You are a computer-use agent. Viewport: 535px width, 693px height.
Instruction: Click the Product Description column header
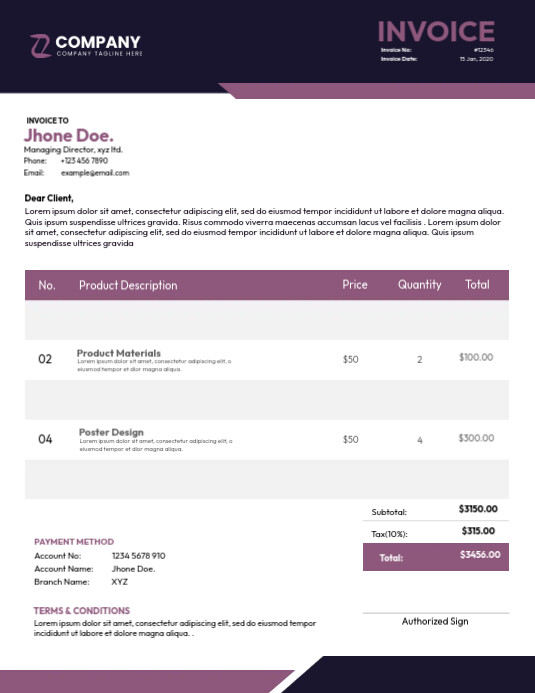128,285
